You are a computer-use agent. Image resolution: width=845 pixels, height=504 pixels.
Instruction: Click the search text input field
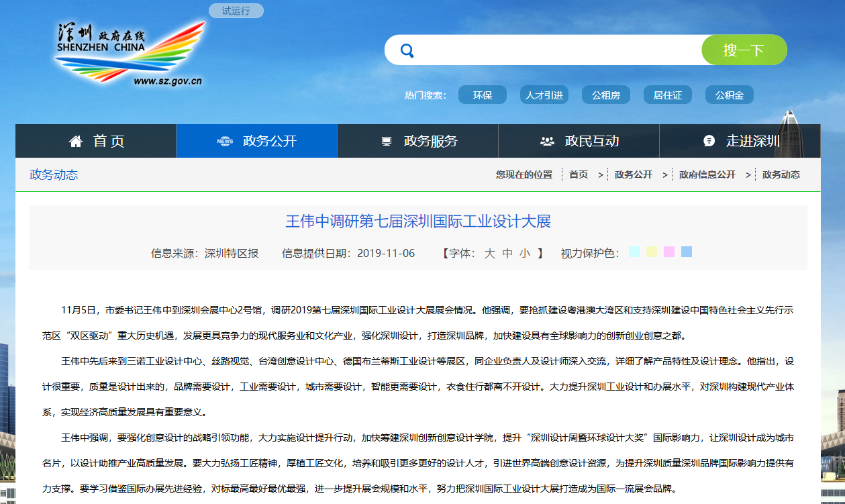point(557,50)
